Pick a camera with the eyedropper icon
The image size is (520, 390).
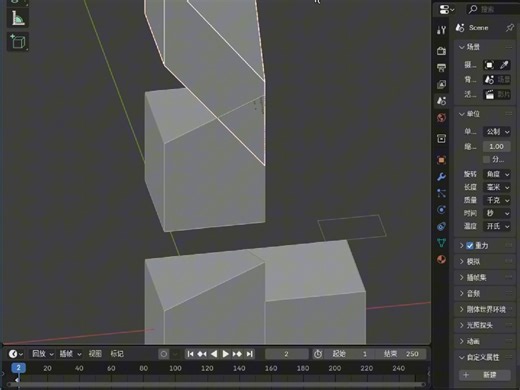[x=504, y=65]
